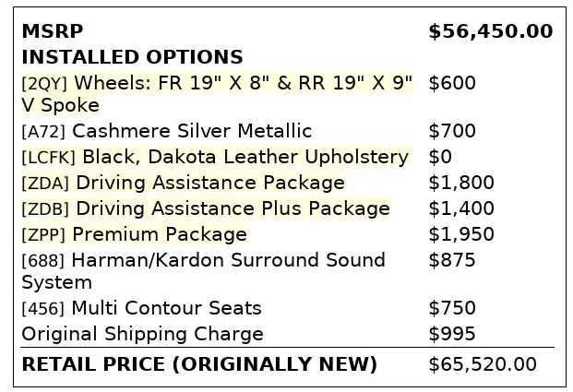Select the $56,450.00 MSRP amount
Image resolution: width=573 pixels, height=392 pixels.
490,32
